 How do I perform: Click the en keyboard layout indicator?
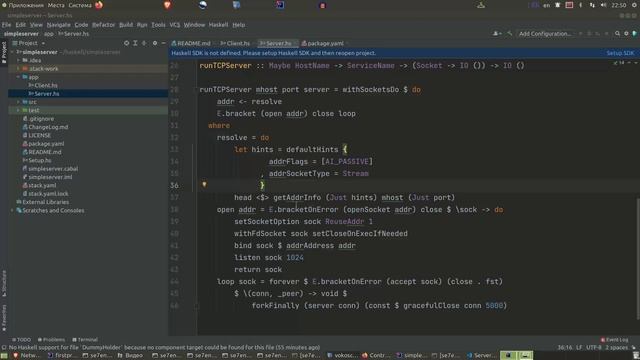pyautogui.click(x=547, y=5)
